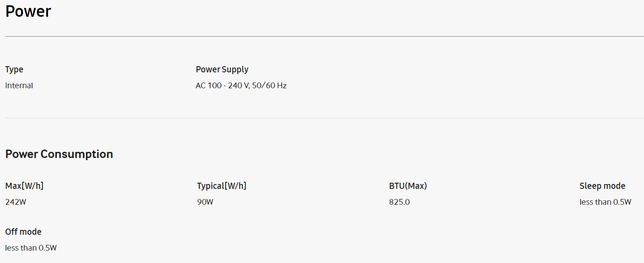Select the Off mode label
This screenshot has width=644, height=263.
coord(23,232)
